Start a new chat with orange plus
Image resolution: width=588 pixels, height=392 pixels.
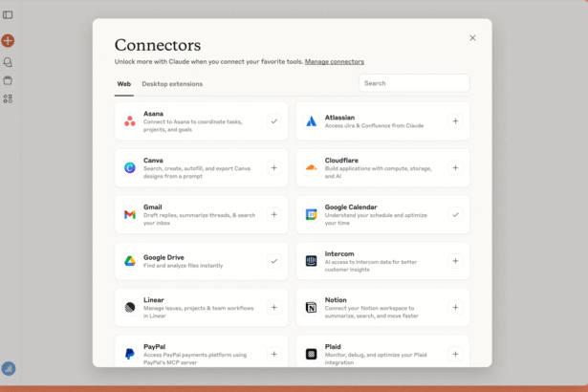point(8,41)
